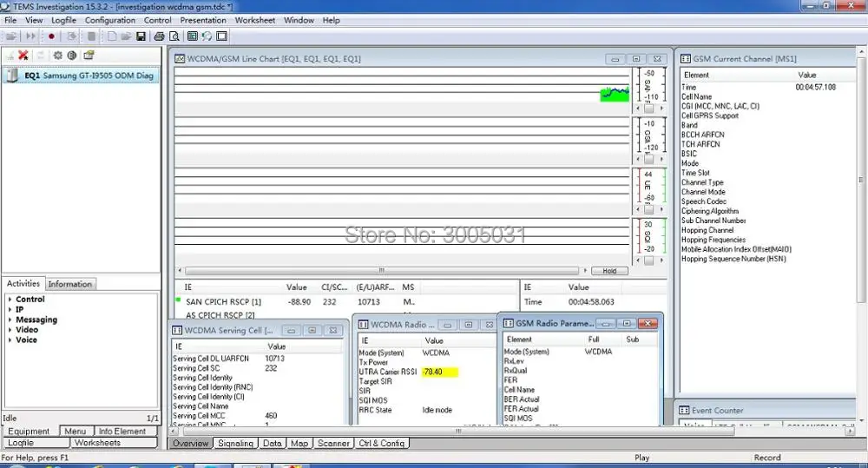Viewport: 868px width, 468px height.
Task: Expand the Messaging activities node
Action: coord(10,320)
